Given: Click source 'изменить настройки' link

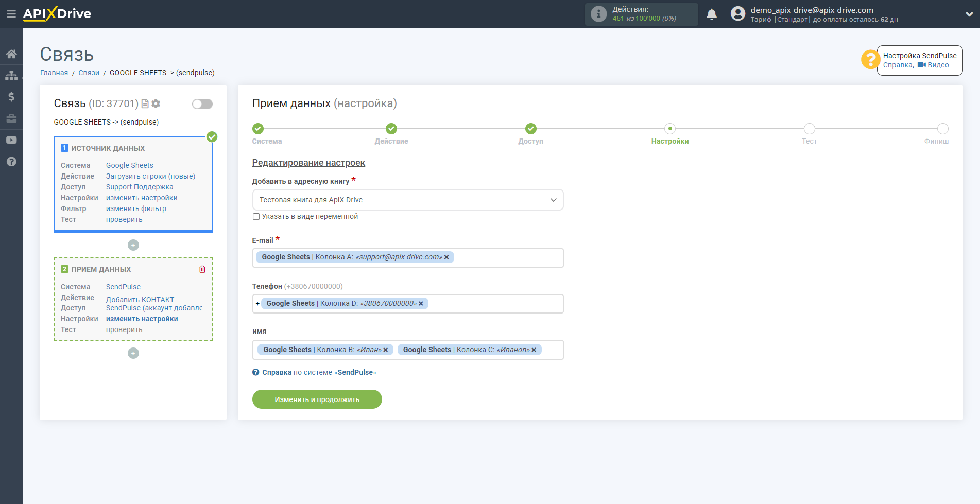Looking at the screenshot, I should coord(142,198).
